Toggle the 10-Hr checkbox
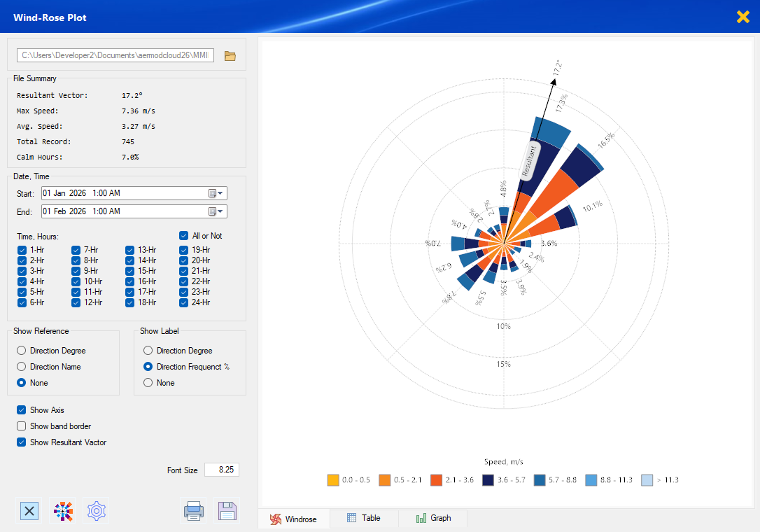Viewport: 760px width, 532px height. point(76,282)
